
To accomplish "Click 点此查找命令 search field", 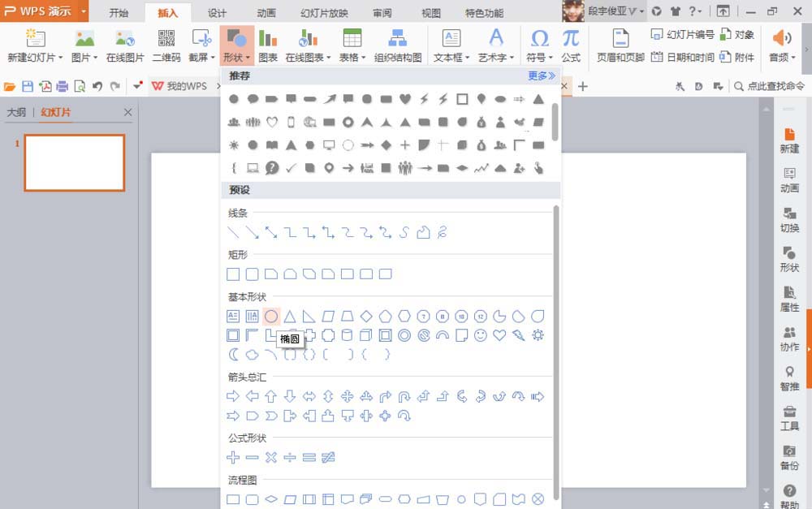I will pos(770,86).
